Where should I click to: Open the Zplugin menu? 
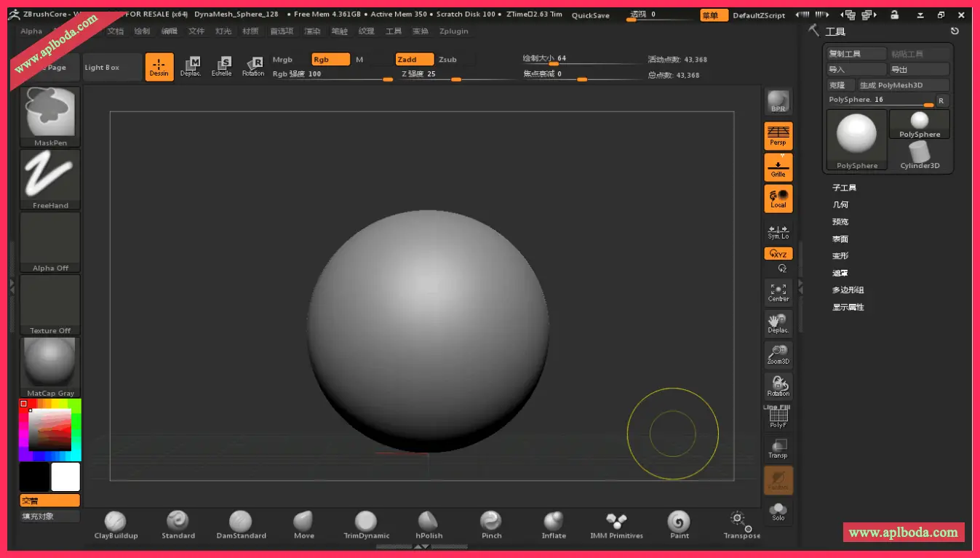[x=454, y=31]
